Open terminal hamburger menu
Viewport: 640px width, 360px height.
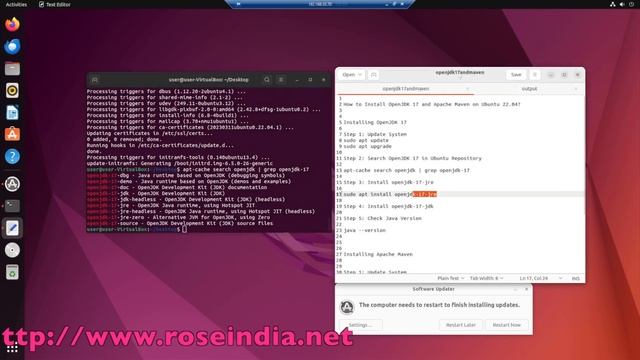click(x=281, y=80)
